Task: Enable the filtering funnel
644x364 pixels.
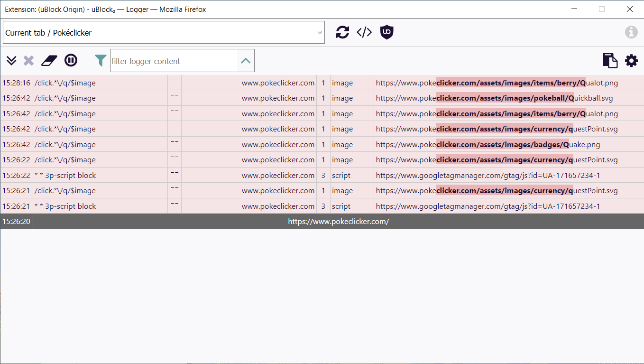Action: (100, 60)
